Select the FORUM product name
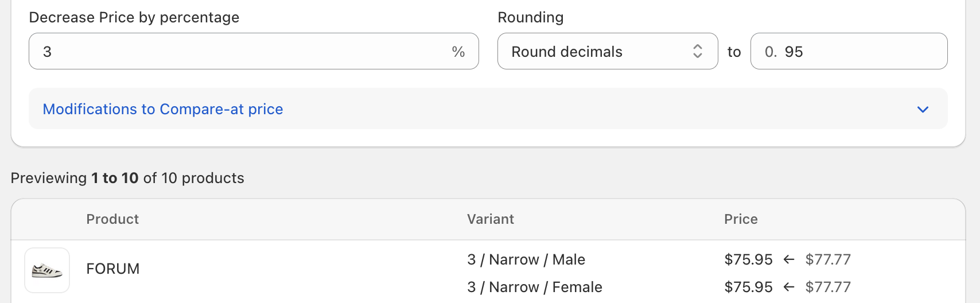 coord(113,269)
